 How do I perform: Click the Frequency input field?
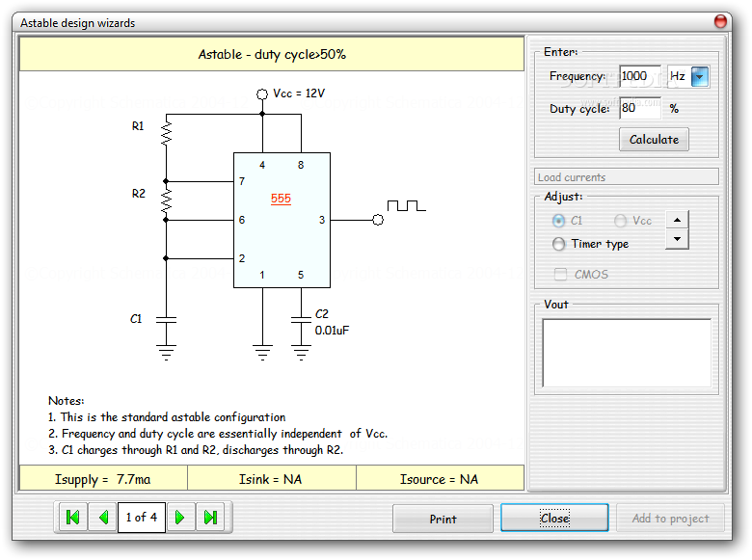tap(640, 76)
